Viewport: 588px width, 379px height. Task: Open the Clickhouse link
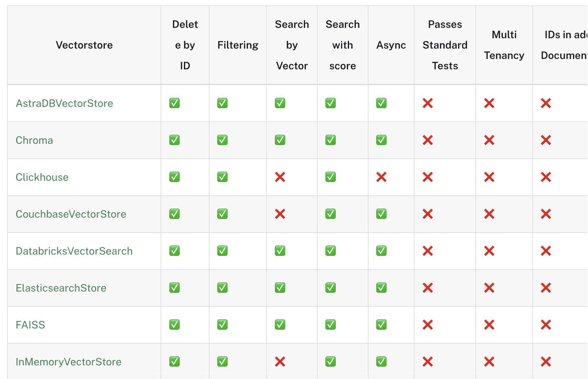(x=42, y=177)
